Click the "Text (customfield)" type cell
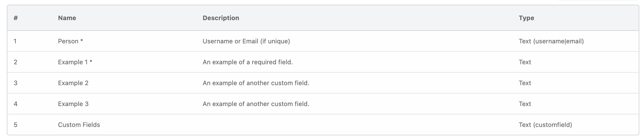The width and height of the screenshot is (644, 140). [545, 125]
